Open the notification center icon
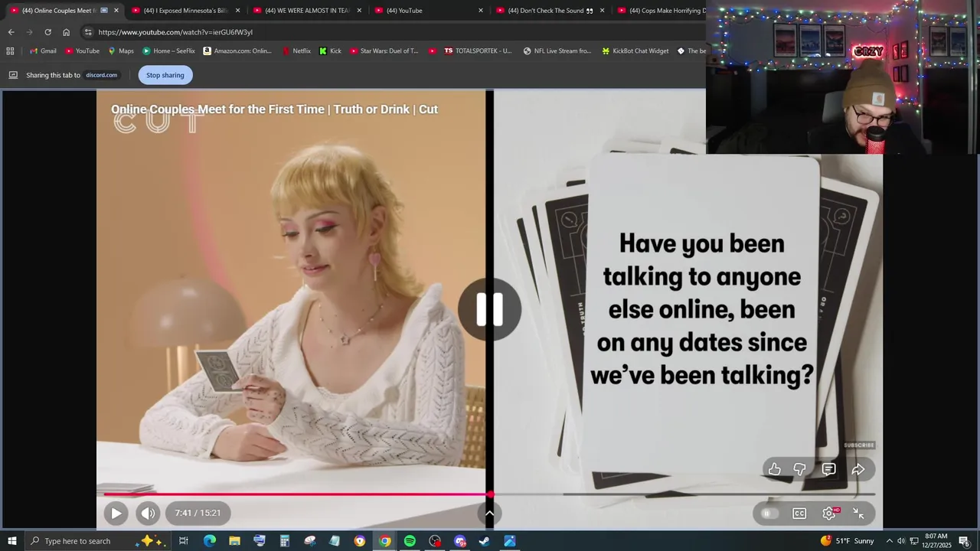Screen dimensions: 980x551 pos(964,541)
